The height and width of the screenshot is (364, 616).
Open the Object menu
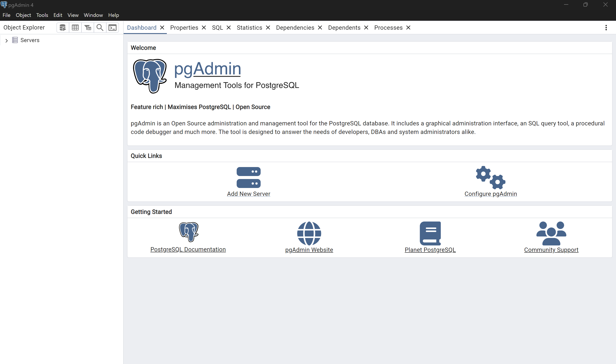coord(23,15)
